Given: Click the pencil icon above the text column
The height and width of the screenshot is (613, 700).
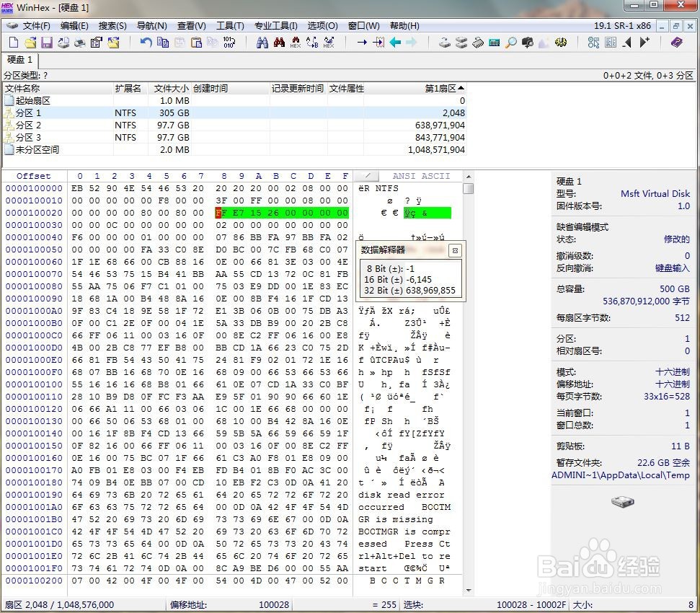Looking at the screenshot, I should point(368,176).
